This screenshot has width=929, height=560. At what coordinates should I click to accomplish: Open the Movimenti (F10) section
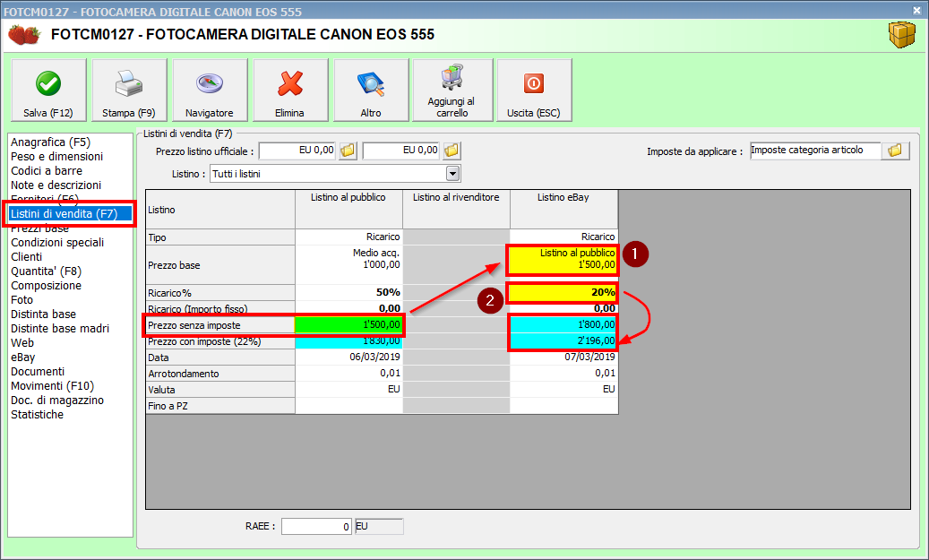(52, 386)
